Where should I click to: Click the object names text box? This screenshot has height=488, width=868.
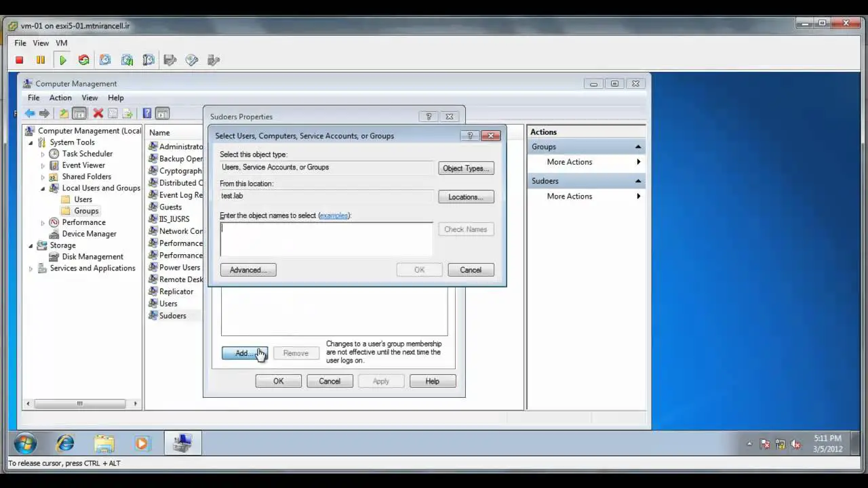[326, 239]
